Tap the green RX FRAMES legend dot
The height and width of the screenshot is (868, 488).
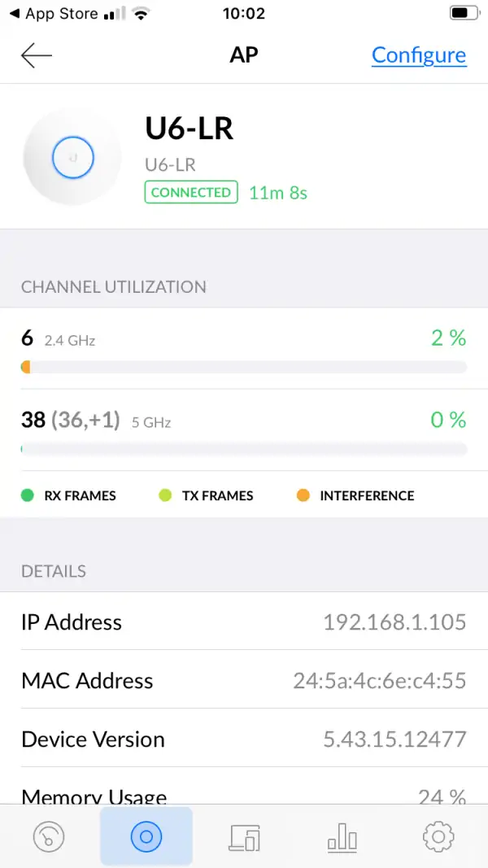tap(28, 495)
